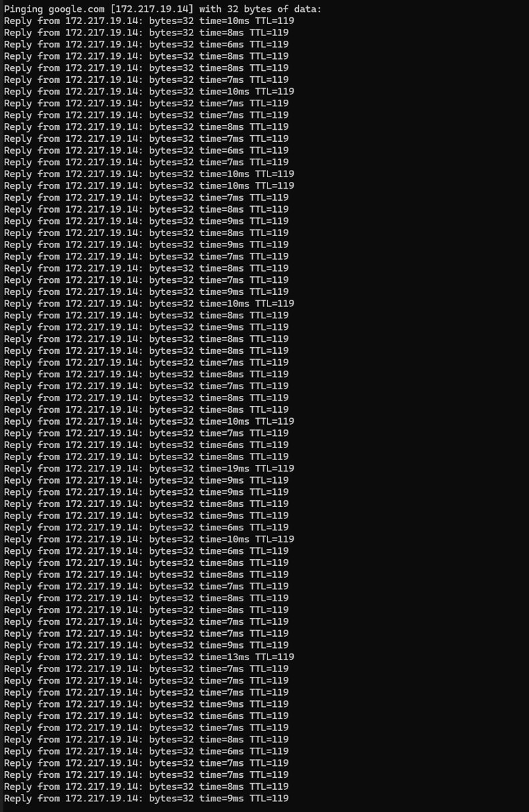Click the reply line showing time=19ms

click(148, 468)
